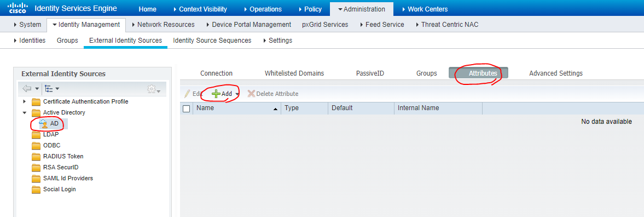
Task: Open the Identity Management submenu
Action: [x=86, y=25]
